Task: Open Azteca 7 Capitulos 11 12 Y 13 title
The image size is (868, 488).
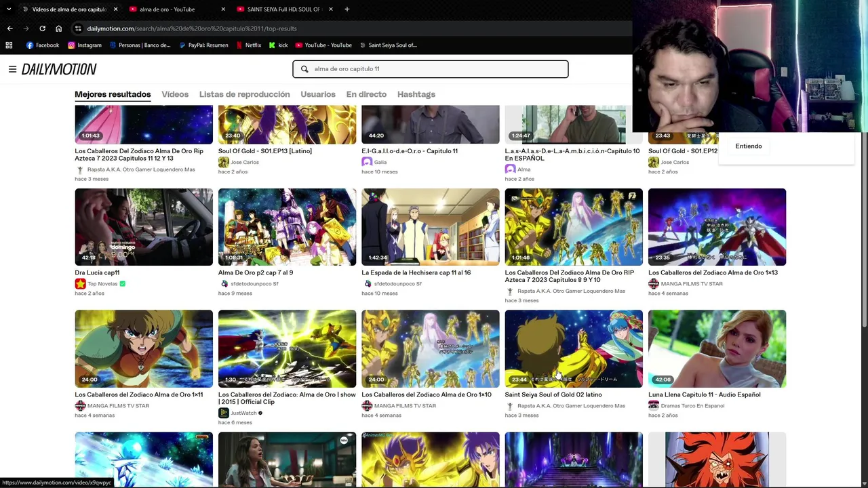Action: click(139, 155)
